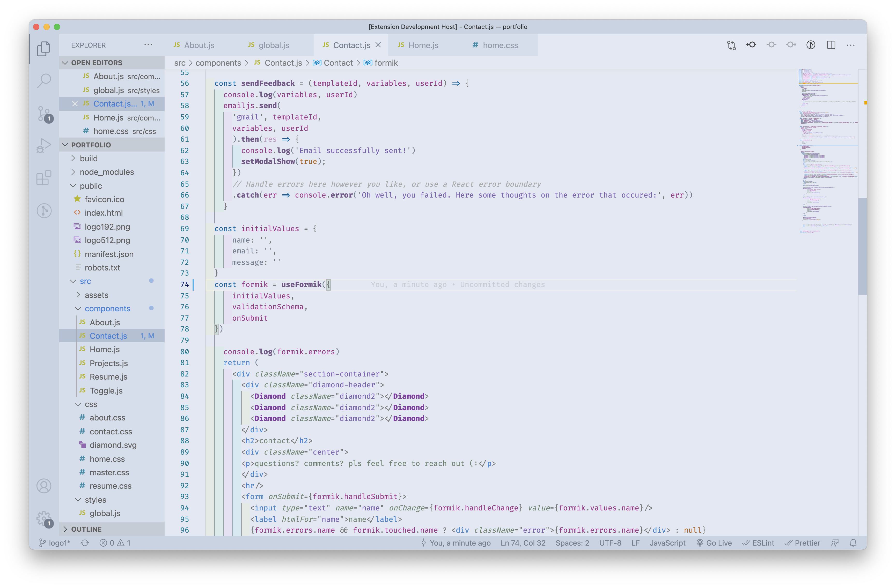Toggle Go Live server in status bar
The image size is (896, 588).
[x=714, y=543]
